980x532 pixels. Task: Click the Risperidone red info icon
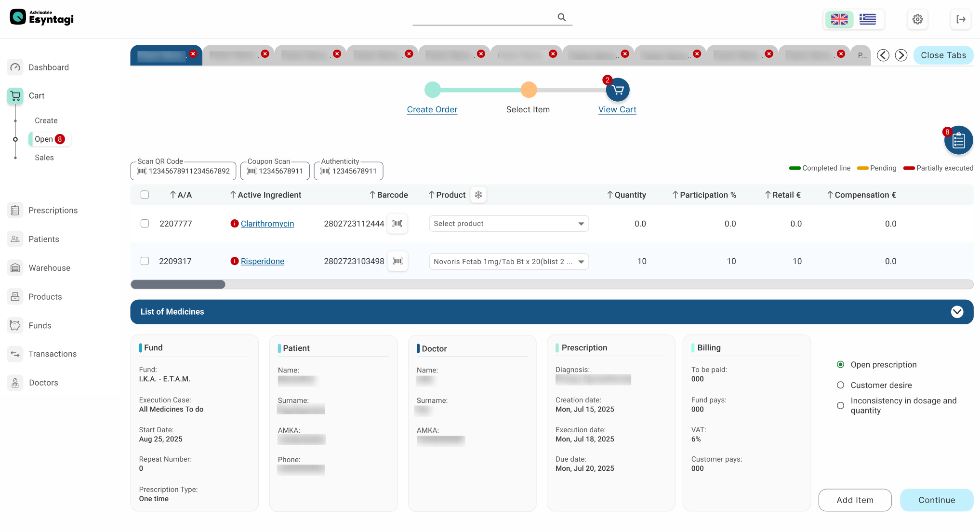[x=235, y=261]
